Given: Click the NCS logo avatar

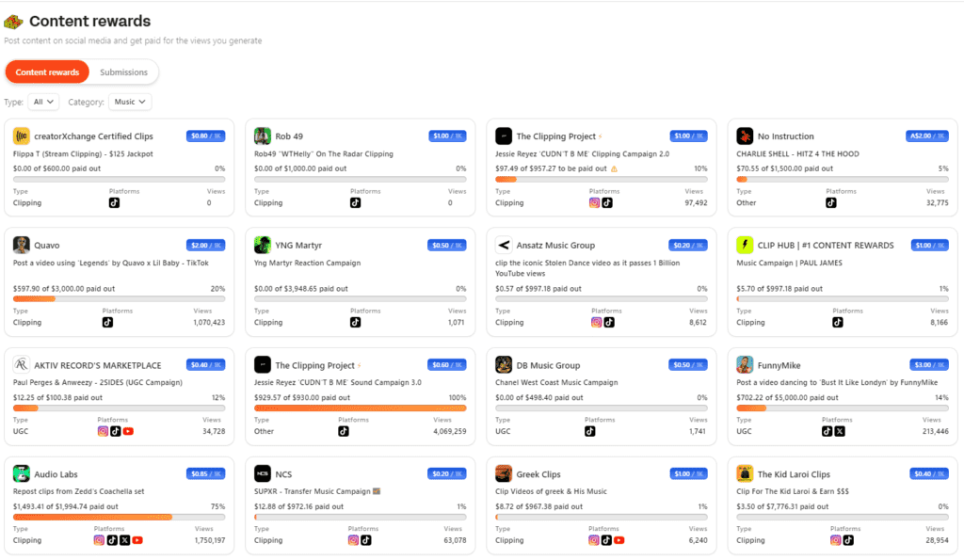Looking at the screenshot, I should pos(263,473).
